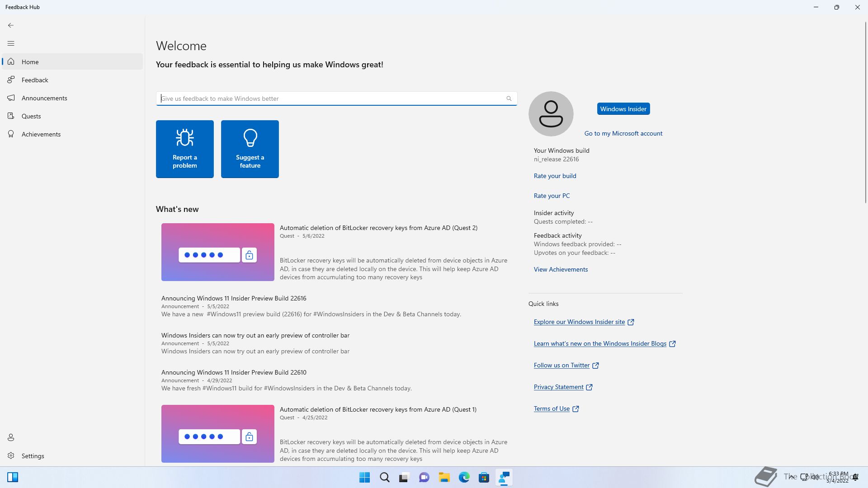Click external link icon beside Terms of Use
868x488 pixels.
pyautogui.click(x=576, y=409)
